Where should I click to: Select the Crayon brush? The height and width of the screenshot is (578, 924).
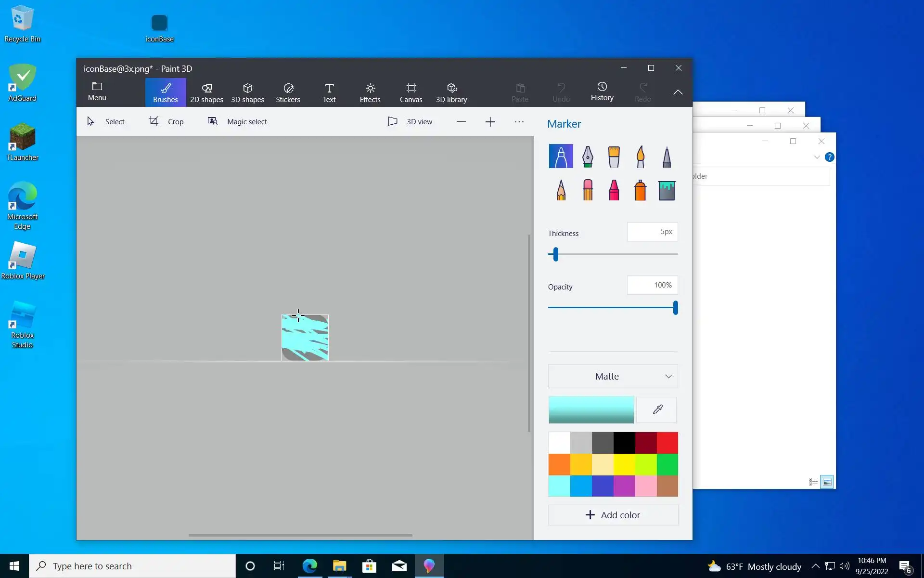pyautogui.click(x=614, y=190)
